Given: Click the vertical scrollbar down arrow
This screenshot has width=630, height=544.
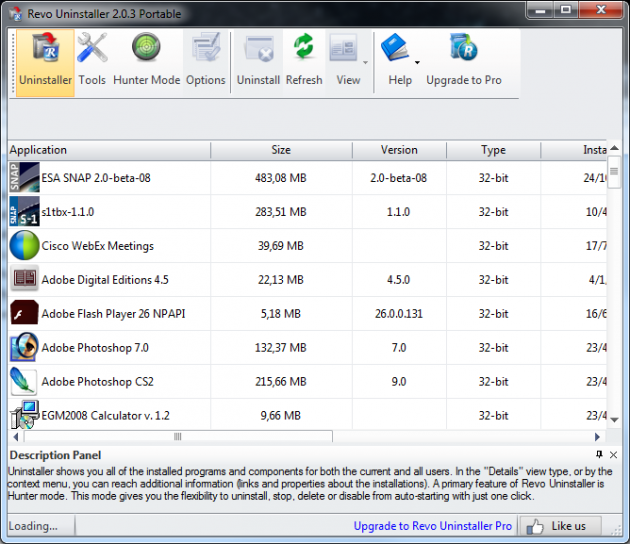Looking at the screenshot, I should (614, 420).
